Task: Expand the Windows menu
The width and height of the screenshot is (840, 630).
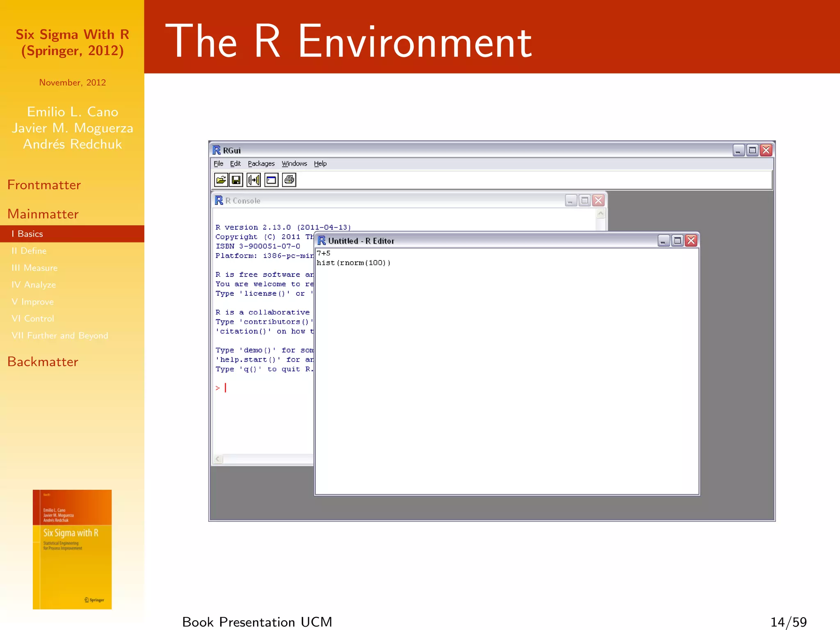Action: click(294, 164)
